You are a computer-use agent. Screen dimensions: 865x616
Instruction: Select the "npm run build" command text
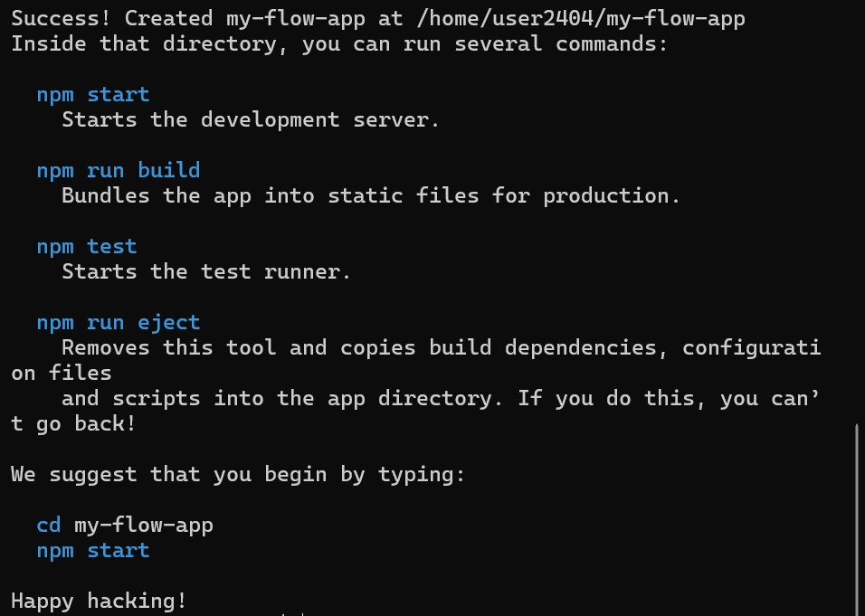pos(118,170)
